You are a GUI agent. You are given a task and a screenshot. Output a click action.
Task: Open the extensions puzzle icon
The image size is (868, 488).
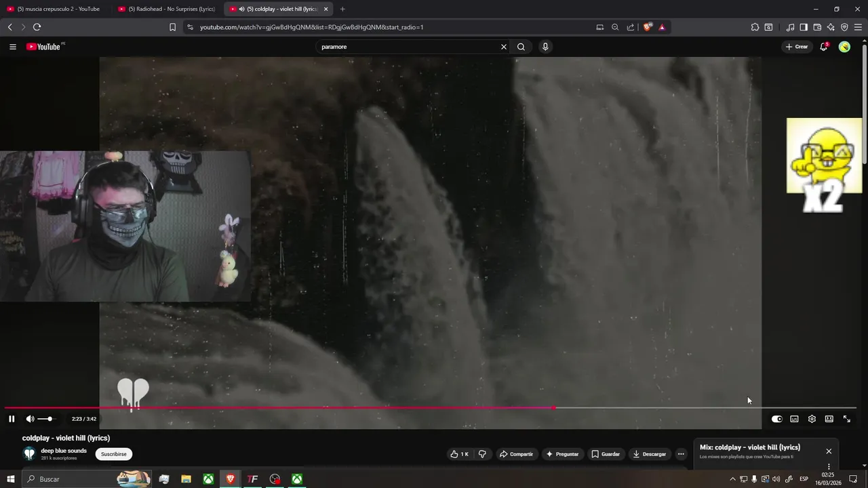[x=755, y=27]
